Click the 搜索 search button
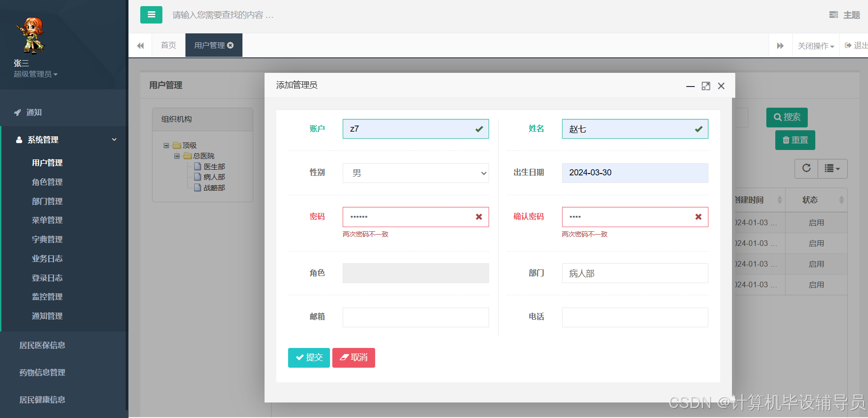This screenshot has width=868, height=418. [x=787, y=118]
